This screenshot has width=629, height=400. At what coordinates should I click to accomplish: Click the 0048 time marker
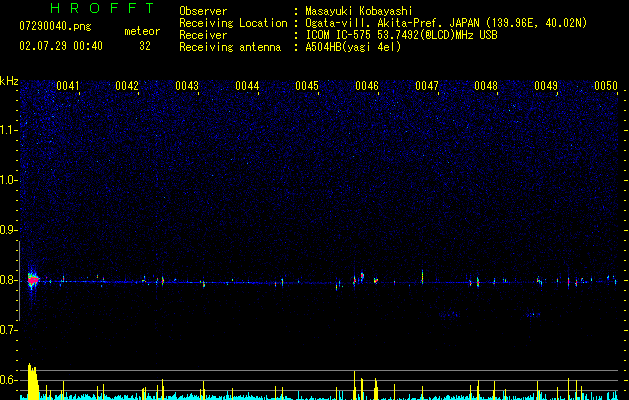(x=486, y=86)
